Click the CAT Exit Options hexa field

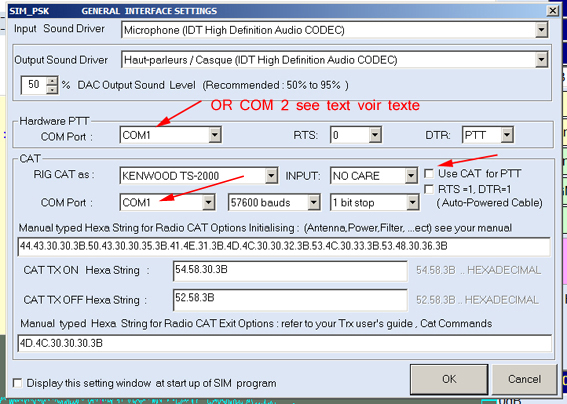pos(285,343)
